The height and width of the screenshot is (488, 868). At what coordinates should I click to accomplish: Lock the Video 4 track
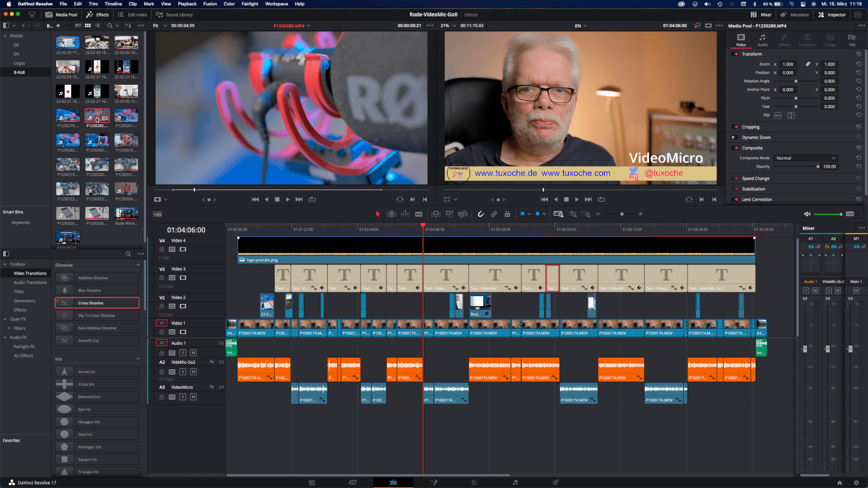pyautogui.click(x=161, y=250)
